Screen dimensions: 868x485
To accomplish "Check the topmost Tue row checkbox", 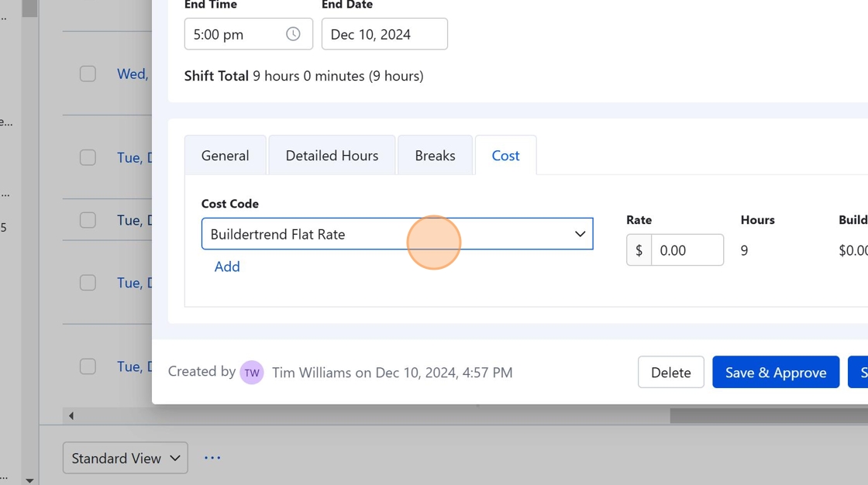I will pos(88,157).
